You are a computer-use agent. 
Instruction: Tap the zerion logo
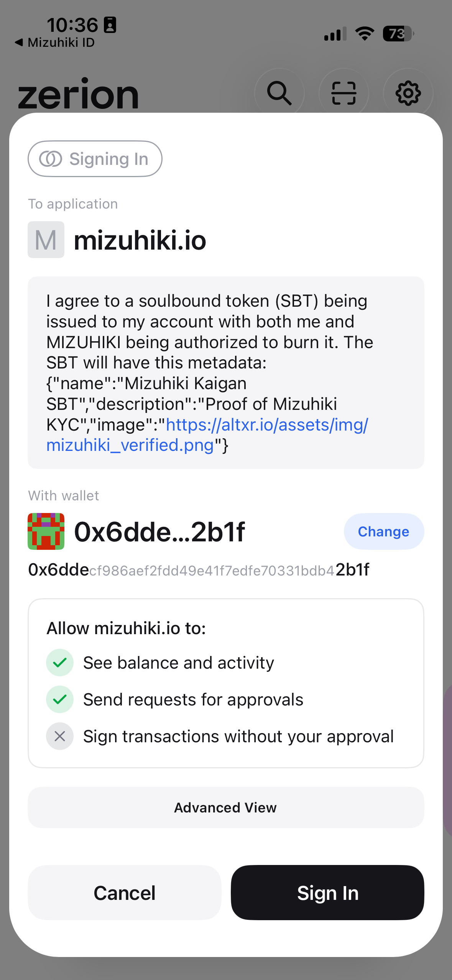(x=78, y=94)
